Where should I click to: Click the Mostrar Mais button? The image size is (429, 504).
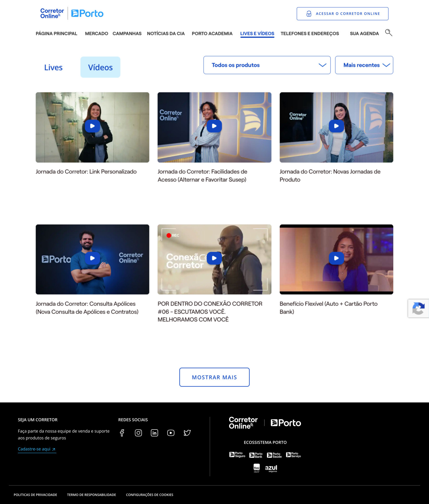[214, 377]
